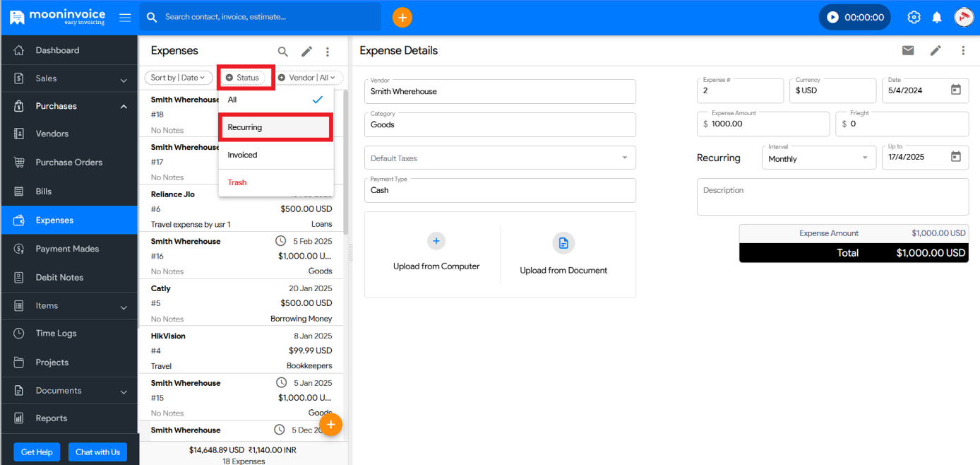Image resolution: width=980 pixels, height=465 pixels.
Task: Click the Get Help button
Action: 37,452
